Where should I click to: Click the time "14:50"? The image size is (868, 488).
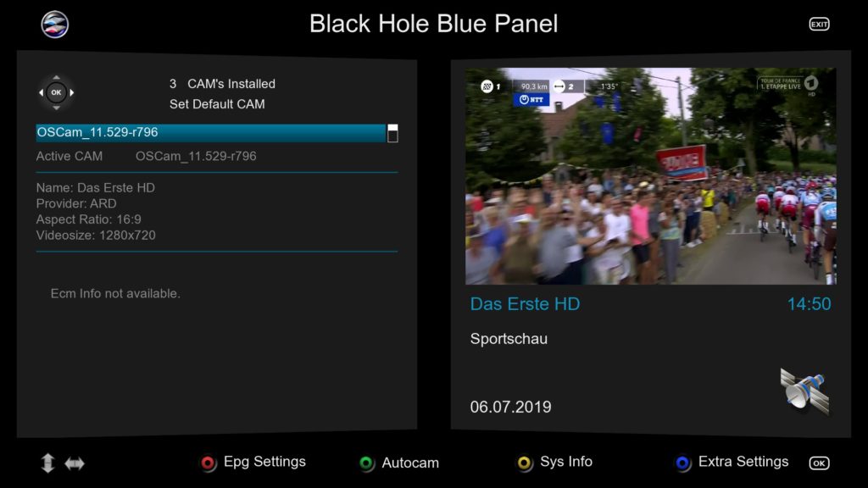(x=809, y=304)
